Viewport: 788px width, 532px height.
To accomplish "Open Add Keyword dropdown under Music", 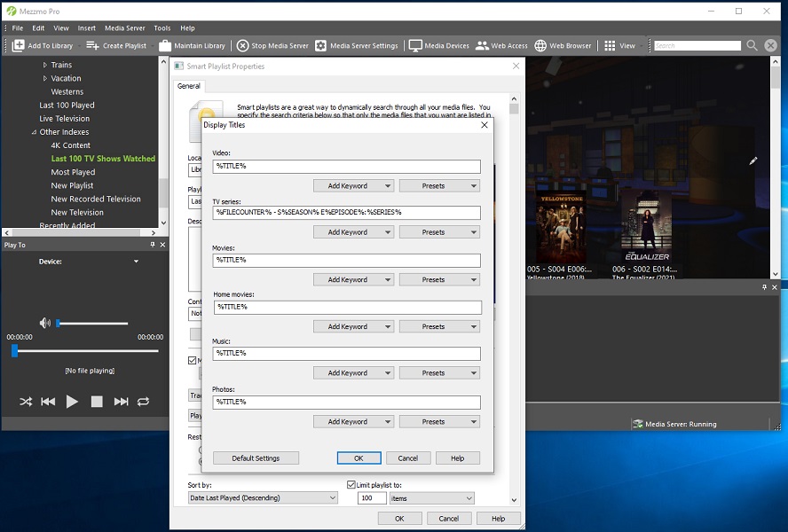I will [353, 372].
